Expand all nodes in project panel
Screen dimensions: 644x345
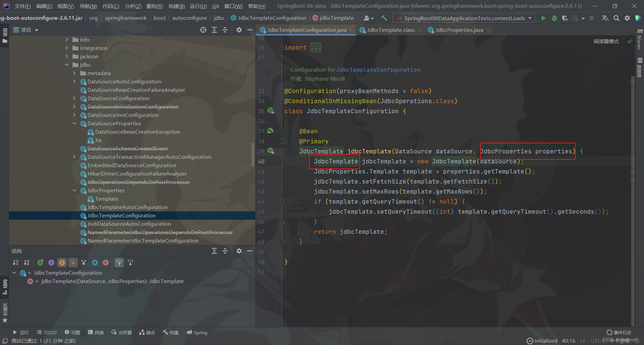click(214, 30)
